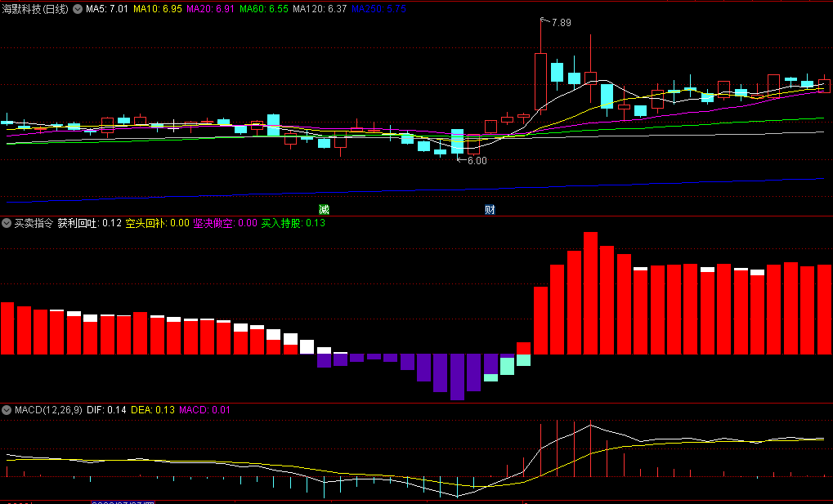Click the 获利回吐: 0.12 value
Viewport: 833px width, 504px height.
coord(90,223)
